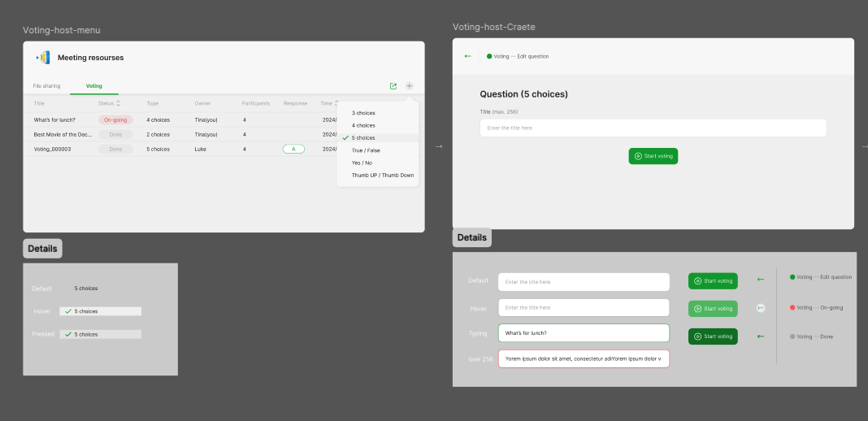The height and width of the screenshot is (421, 868).
Task: Click the response A badge for Voting_000003
Action: 293,149
